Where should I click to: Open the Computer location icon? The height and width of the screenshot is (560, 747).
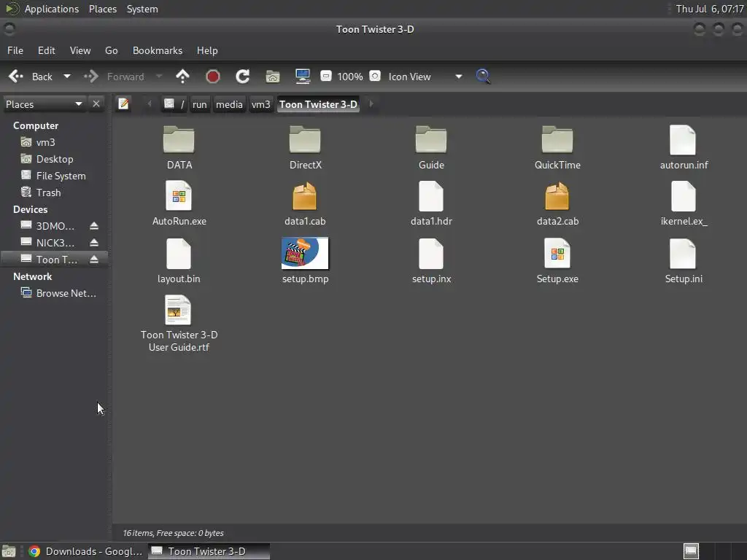(303, 76)
